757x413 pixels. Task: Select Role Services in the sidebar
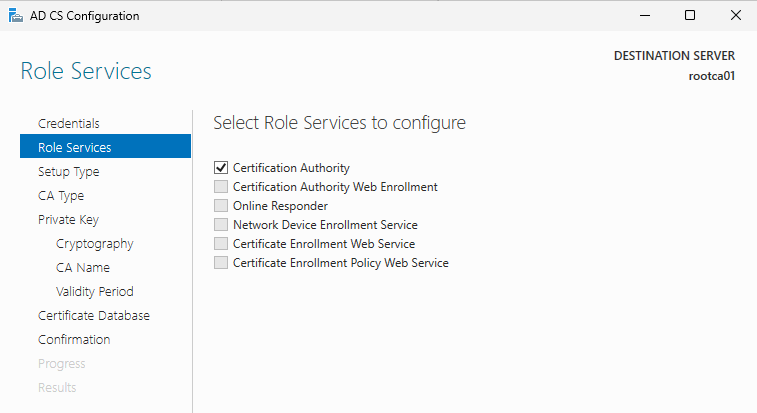(x=74, y=147)
